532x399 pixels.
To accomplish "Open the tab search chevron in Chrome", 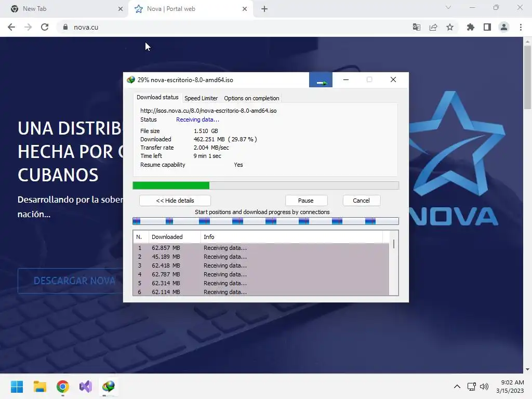I will pos(448,7).
